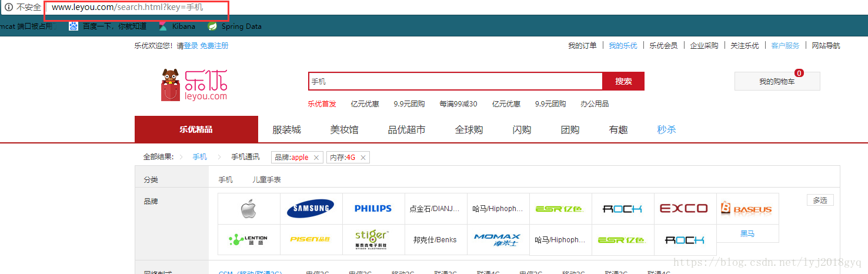868x274 pixels.
Task: Click 手机通讯 in the breadcrumb
Action: coord(245,157)
